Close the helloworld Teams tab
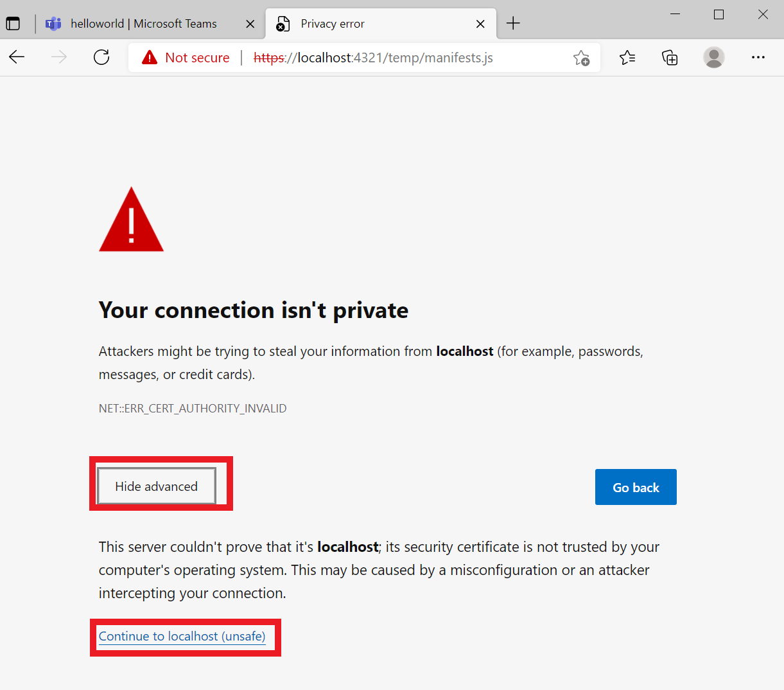Screen dimensions: 784x690 point(250,23)
